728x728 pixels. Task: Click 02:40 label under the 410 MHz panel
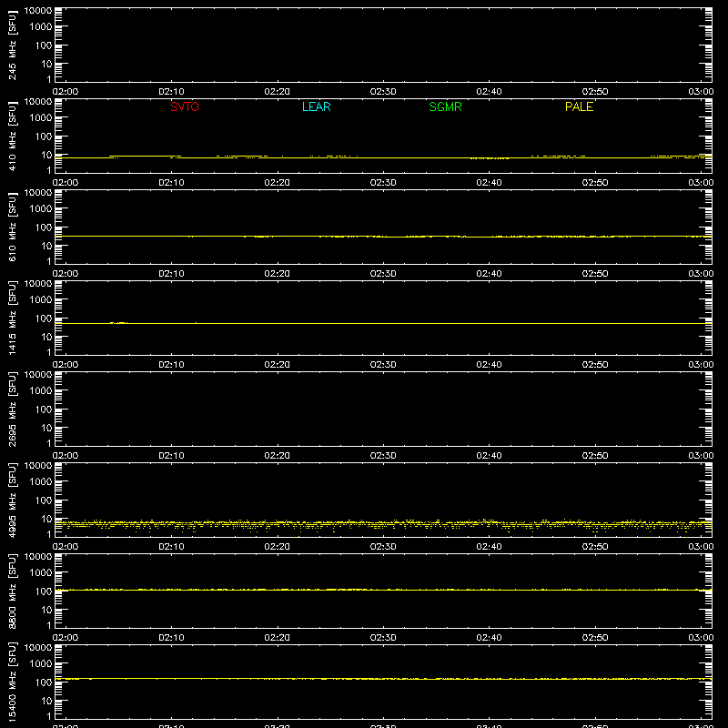tap(489, 183)
